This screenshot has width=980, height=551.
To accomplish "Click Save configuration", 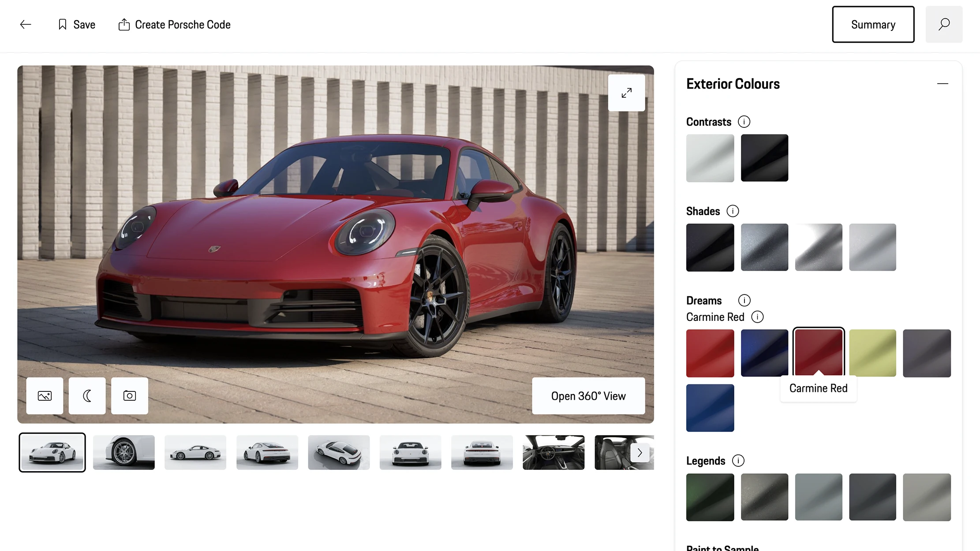I will (x=77, y=25).
